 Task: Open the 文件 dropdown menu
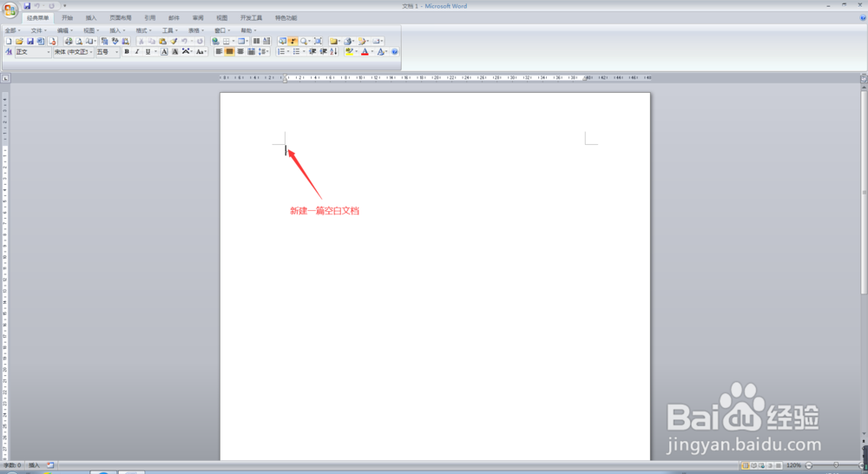[x=39, y=30]
